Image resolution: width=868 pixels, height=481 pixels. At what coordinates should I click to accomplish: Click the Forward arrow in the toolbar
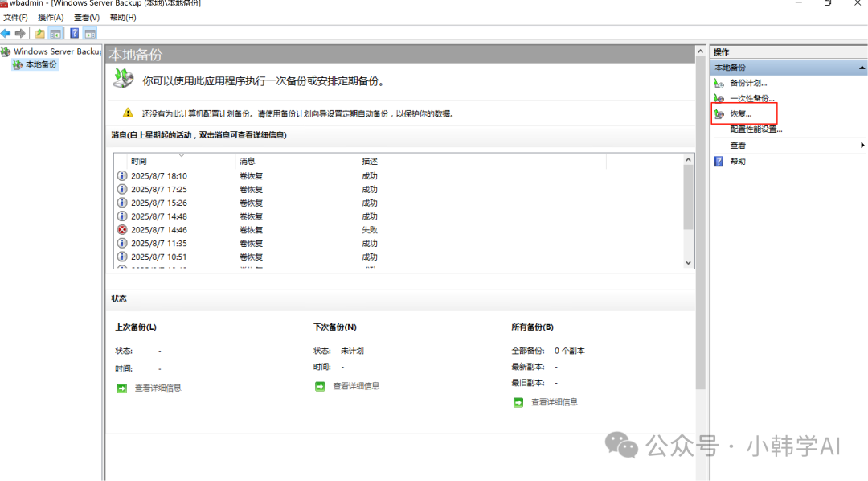tap(20, 33)
